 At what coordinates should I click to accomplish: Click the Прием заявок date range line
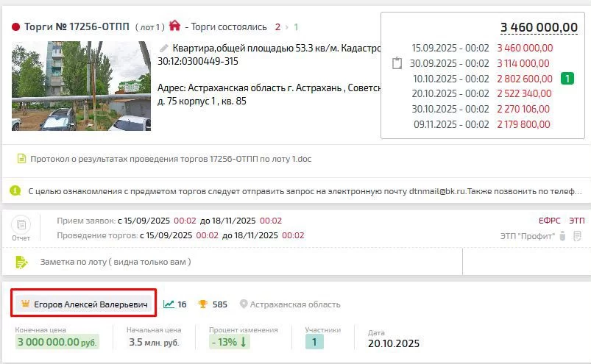(x=169, y=221)
